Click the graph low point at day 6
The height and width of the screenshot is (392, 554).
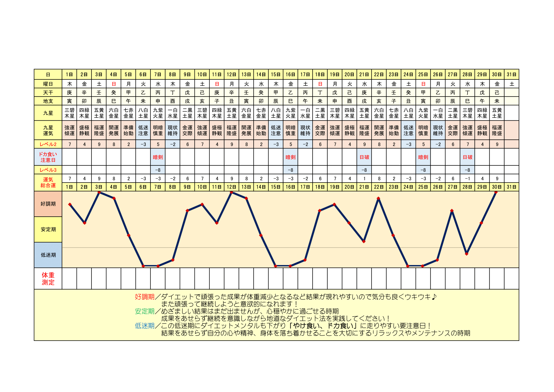coord(143,266)
